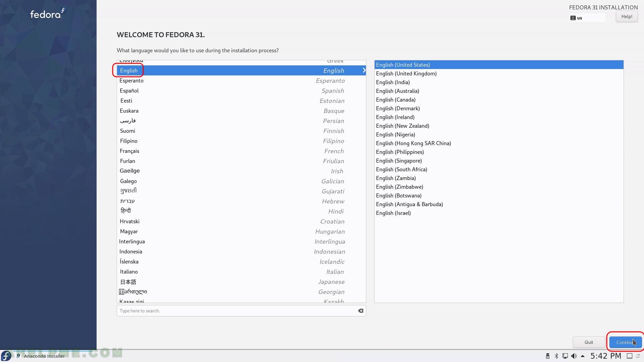The image size is (644, 362).
Task: Click the show desktop icon in panel
Action: [x=630, y=356]
